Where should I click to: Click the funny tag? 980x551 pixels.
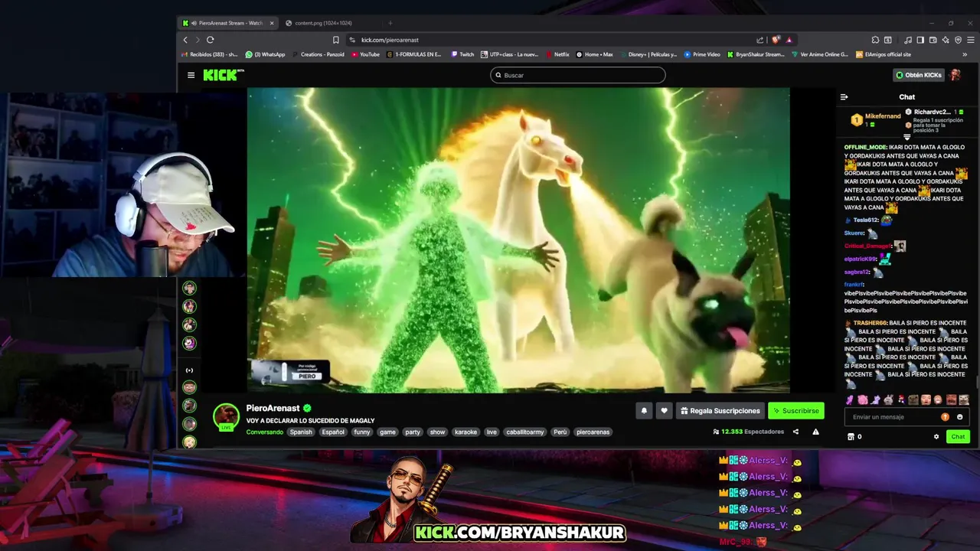(x=362, y=432)
